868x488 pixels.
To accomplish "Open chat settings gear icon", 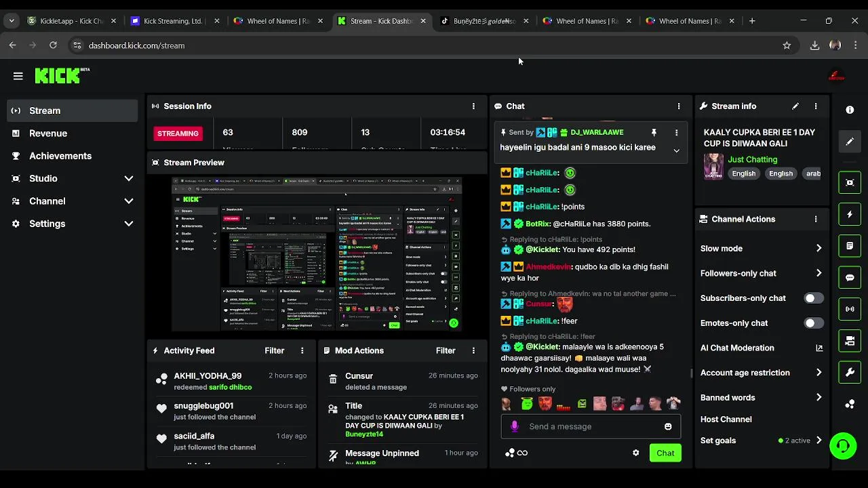I will pos(635,453).
